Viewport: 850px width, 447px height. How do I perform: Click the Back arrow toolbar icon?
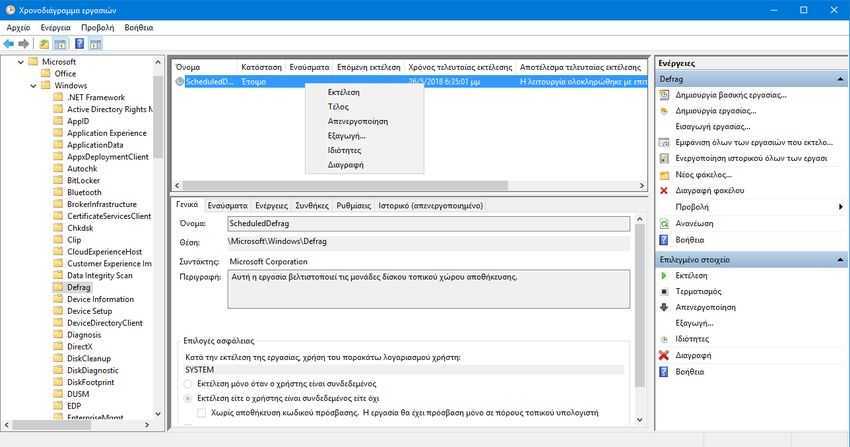9,44
